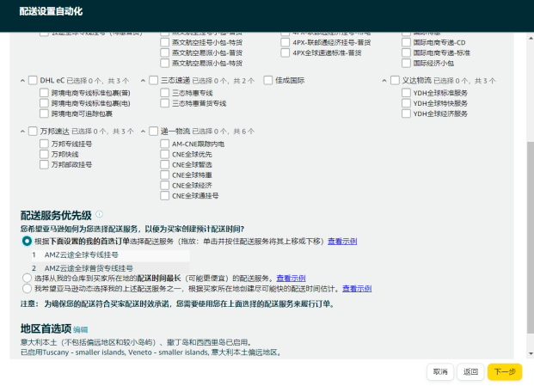Check CNE全球通挂号 option
Image resolution: width=534 pixels, height=392 pixels.
coord(165,195)
